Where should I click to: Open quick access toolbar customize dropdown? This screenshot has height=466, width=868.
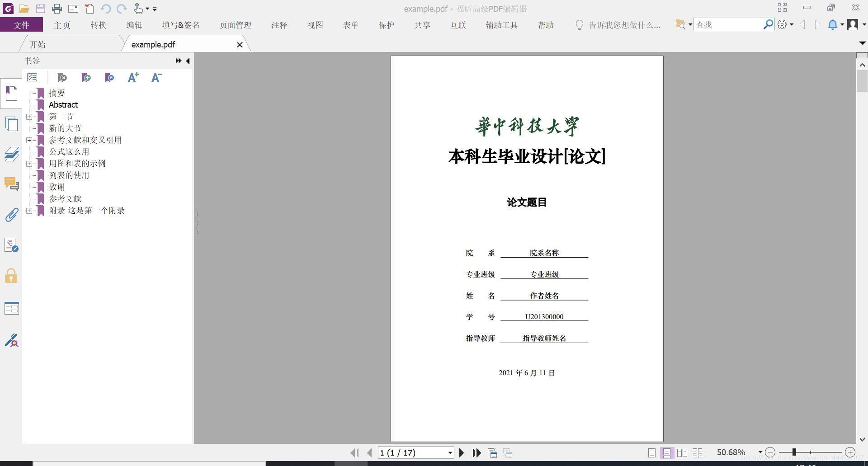click(155, 9)
